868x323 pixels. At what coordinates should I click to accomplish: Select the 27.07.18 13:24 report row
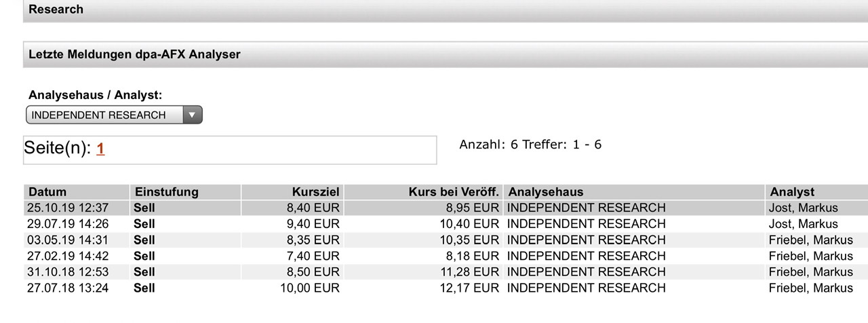coord(68,288)
